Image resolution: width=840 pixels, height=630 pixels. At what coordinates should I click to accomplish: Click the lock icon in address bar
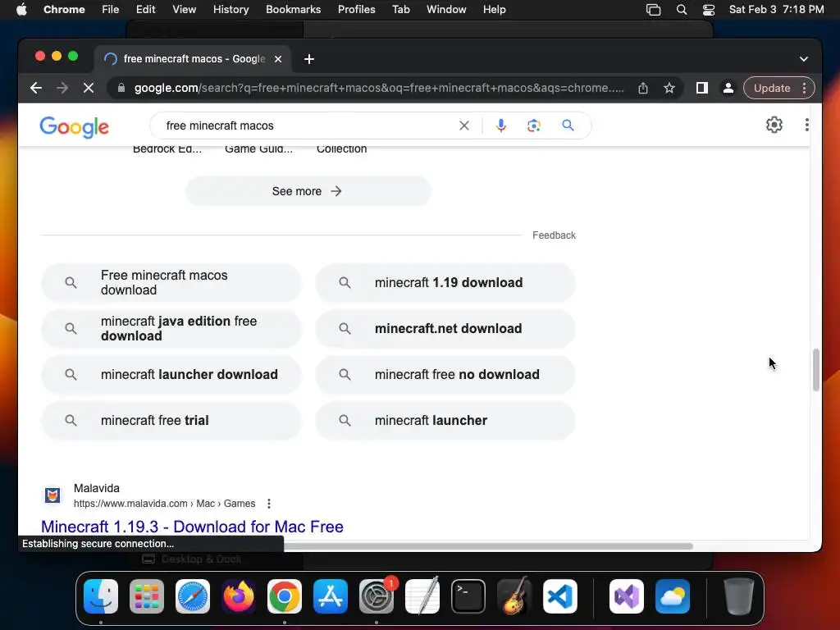(121, 88)
